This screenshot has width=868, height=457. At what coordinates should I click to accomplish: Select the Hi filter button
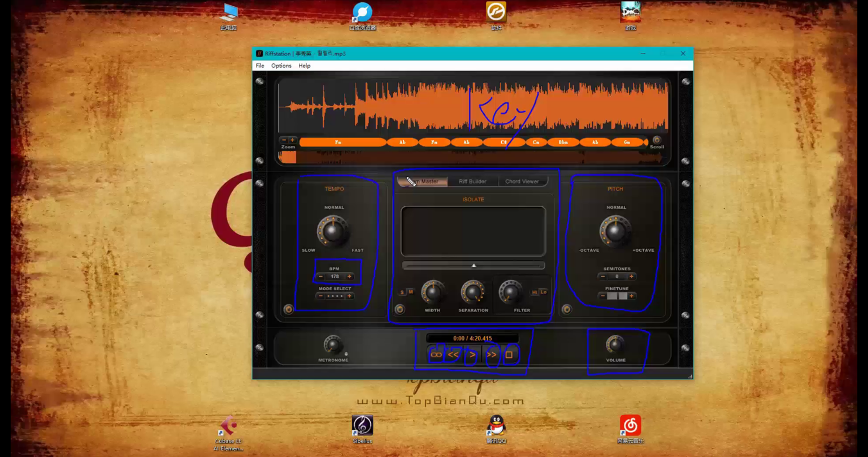pos(534,292)
